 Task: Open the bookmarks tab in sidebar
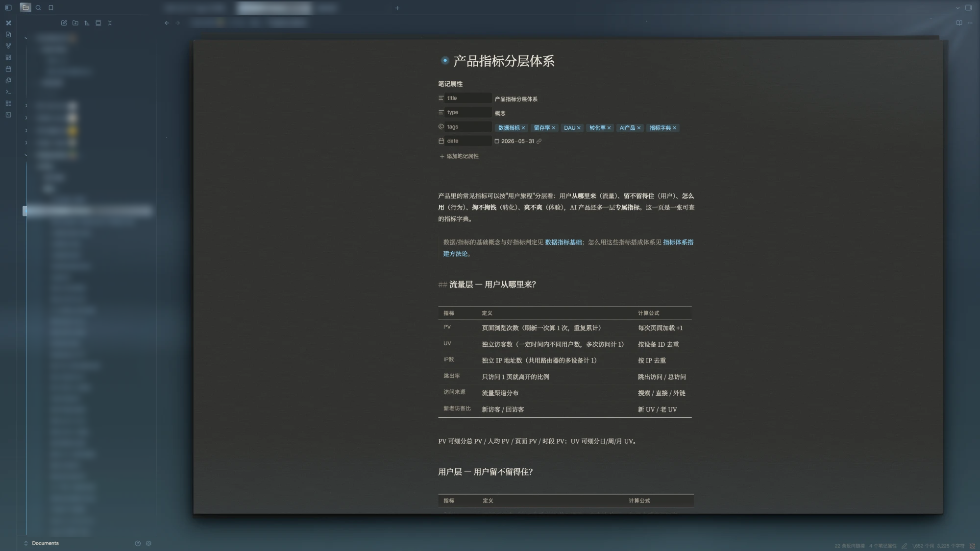point(51,8)
